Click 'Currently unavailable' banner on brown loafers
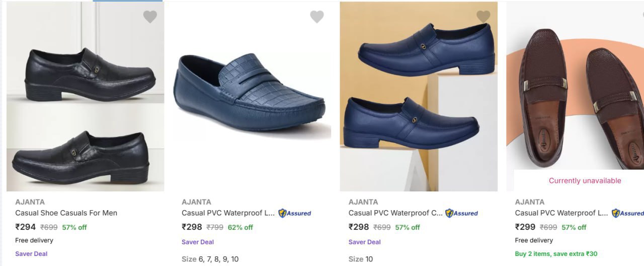 click(585, 181)
